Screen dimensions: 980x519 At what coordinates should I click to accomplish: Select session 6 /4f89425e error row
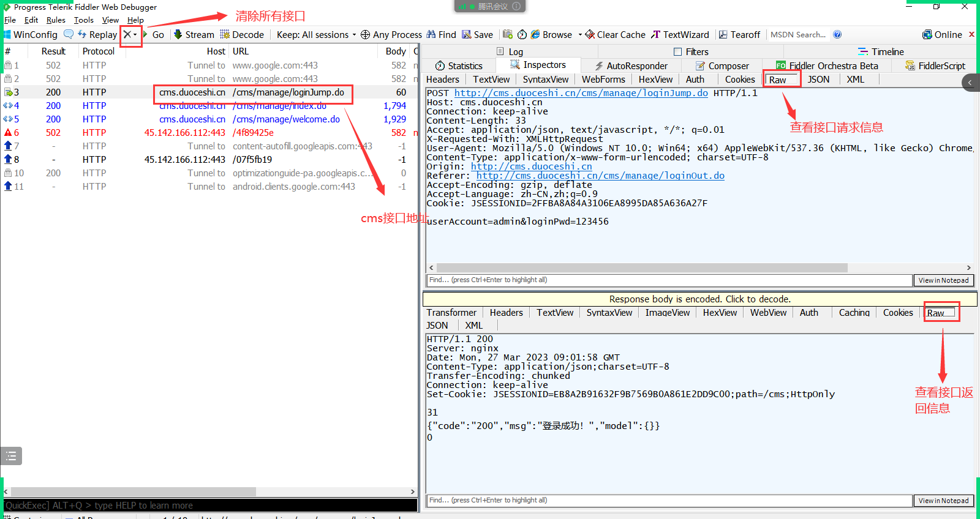209,133
